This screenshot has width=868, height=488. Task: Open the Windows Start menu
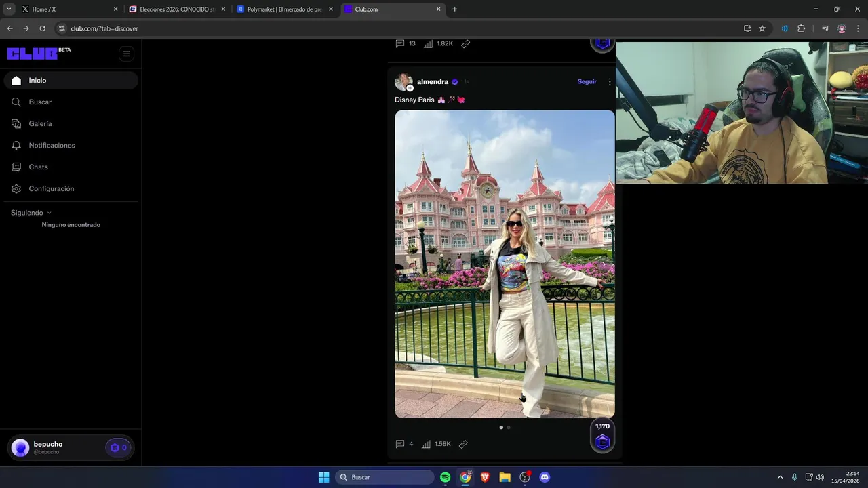324,477
